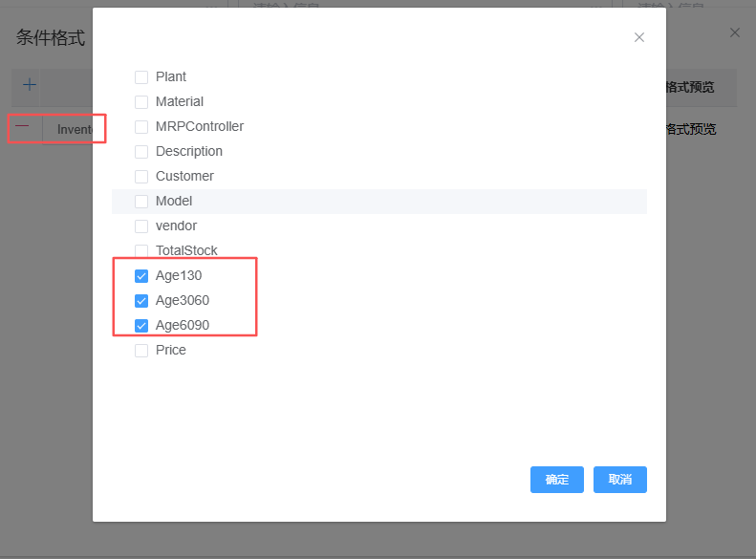This screenshot has width=756, height=559.
Task: Check the Plant checkbox
Action: (x=141, y=77)
